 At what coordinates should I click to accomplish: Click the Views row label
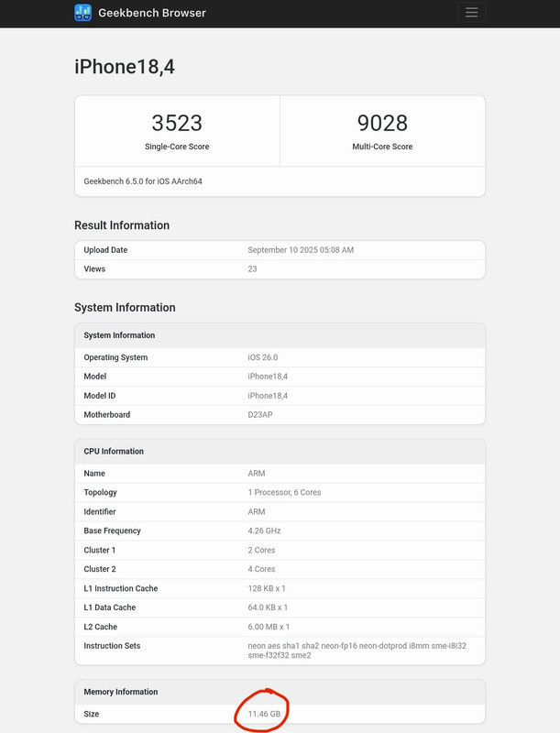94,268
